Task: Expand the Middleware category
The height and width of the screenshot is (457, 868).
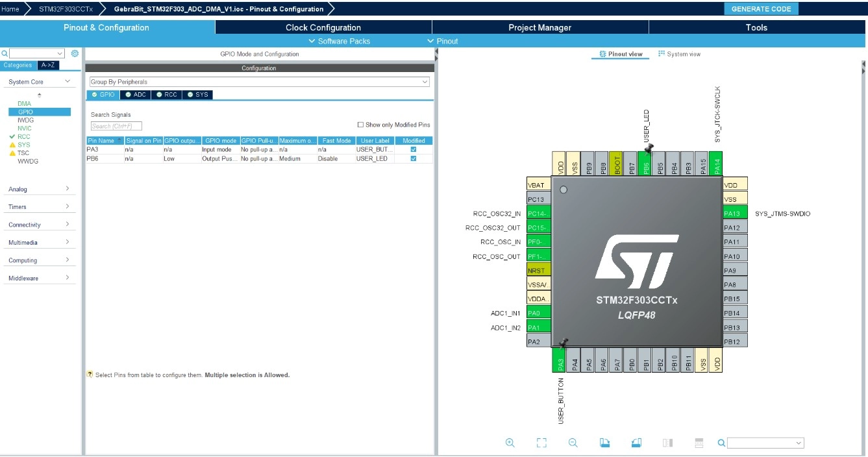Action: tap(68, 278)
